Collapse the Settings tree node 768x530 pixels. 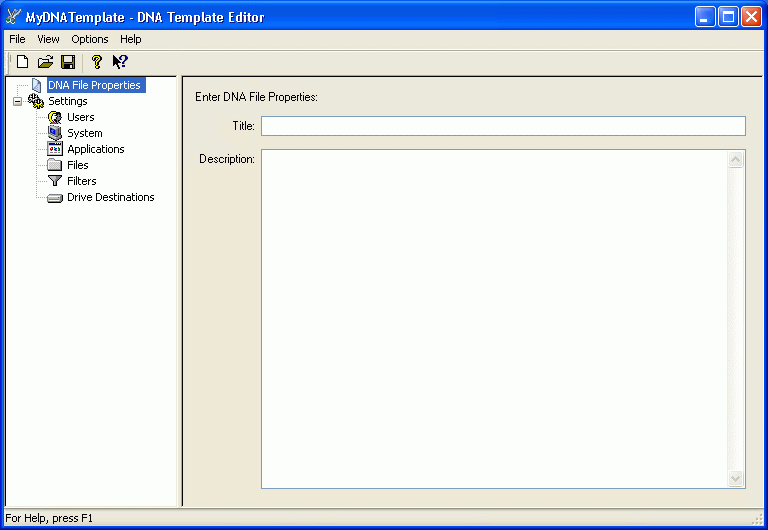[x=18, y=101]
